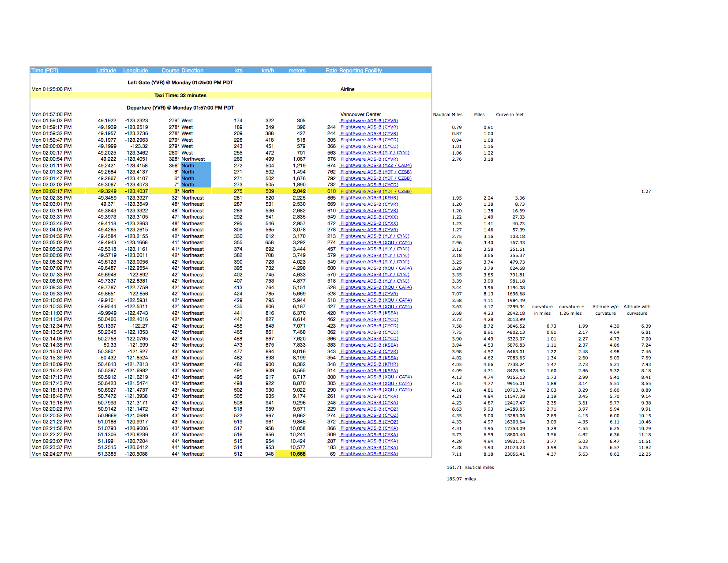
Task: Select the Vancouver Center cell
Action: (360, 114)
